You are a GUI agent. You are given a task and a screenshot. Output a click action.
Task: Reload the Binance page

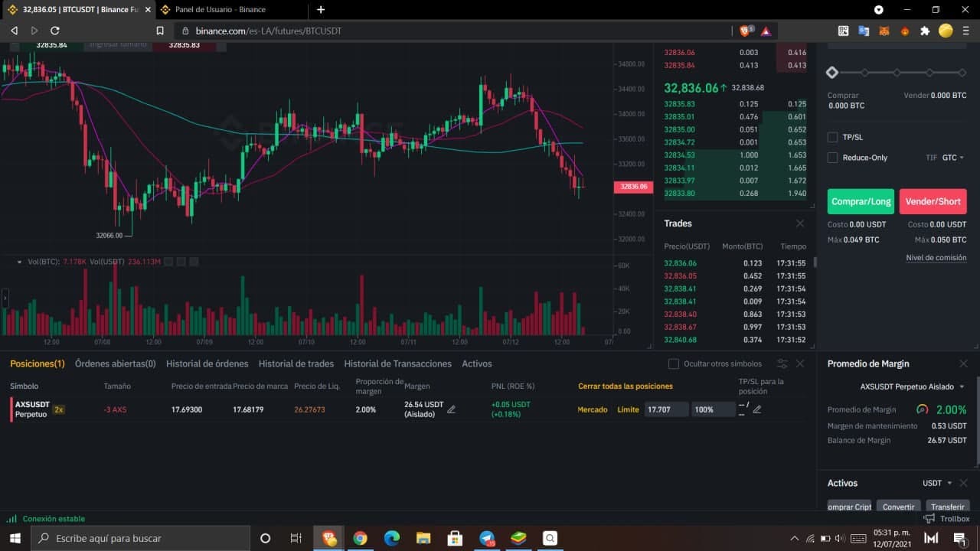click(x=55, y=31)
